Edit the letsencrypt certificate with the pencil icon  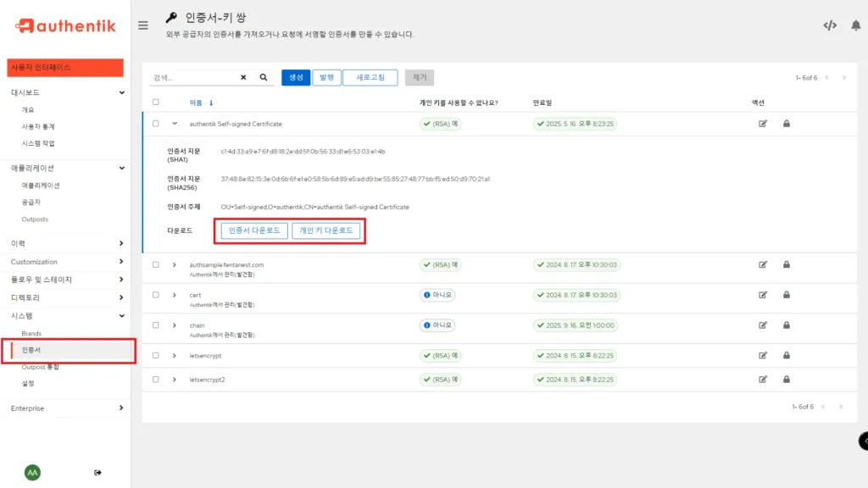(764, 356)
